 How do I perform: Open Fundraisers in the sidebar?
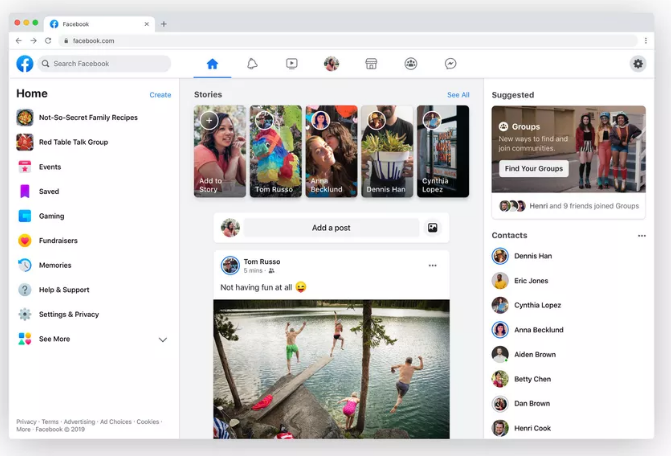[x=58, y=240]
